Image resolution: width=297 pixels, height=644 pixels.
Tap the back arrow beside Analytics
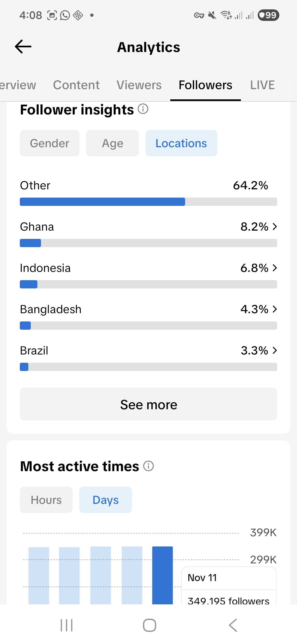(x=23, y=47)
